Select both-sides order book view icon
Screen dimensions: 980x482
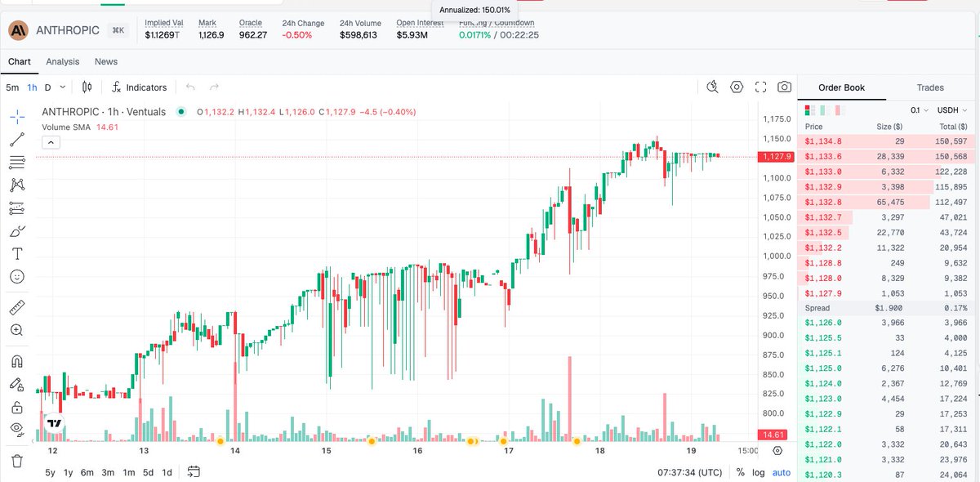(x=808, y=110)
